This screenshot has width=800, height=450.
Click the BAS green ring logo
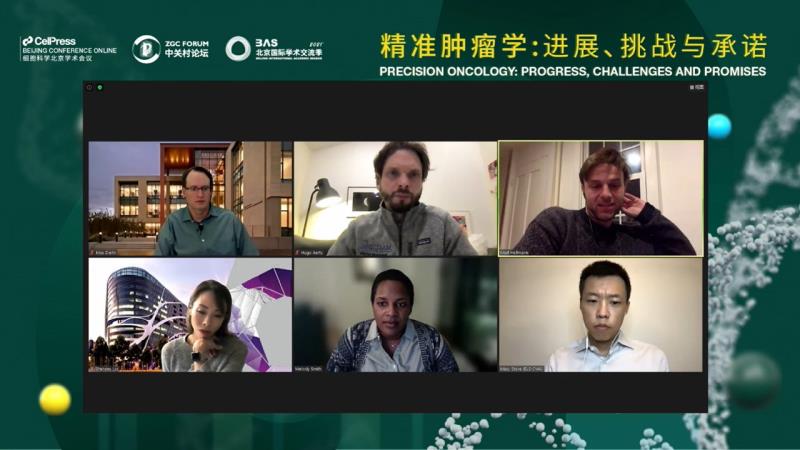point(238,49)
